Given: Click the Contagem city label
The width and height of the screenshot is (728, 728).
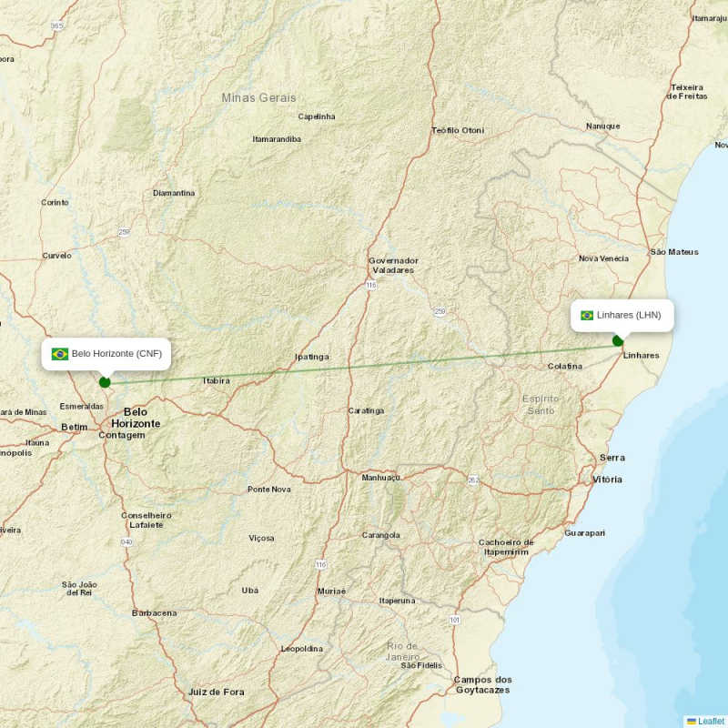Looking at the screenshot, I should 122,436.
